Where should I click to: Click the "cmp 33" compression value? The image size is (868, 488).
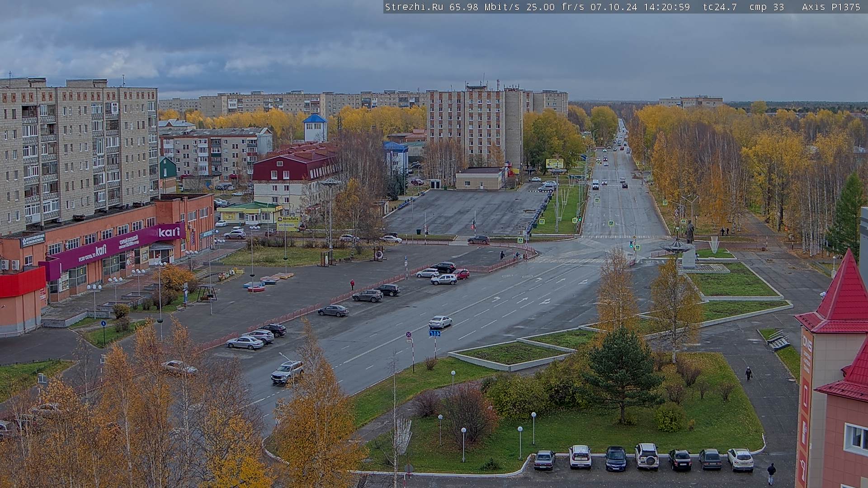click(x=767, y=7)
